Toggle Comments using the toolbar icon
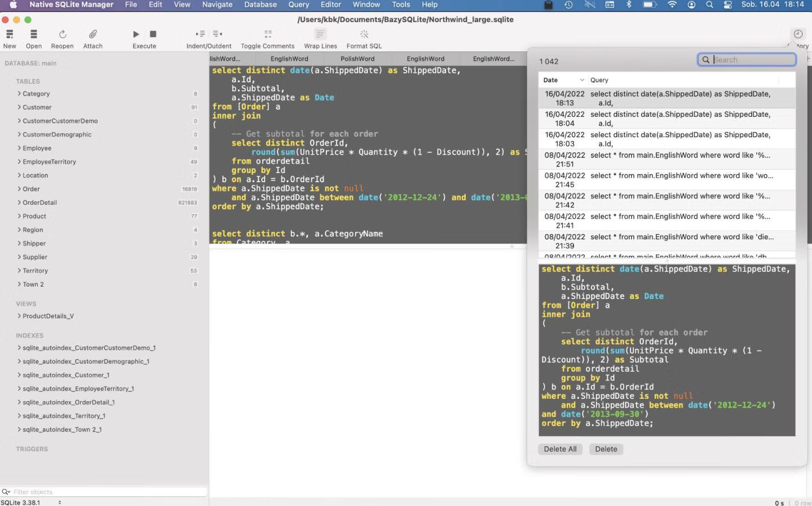The image size is (812, 506). click(x=268, y=34)
